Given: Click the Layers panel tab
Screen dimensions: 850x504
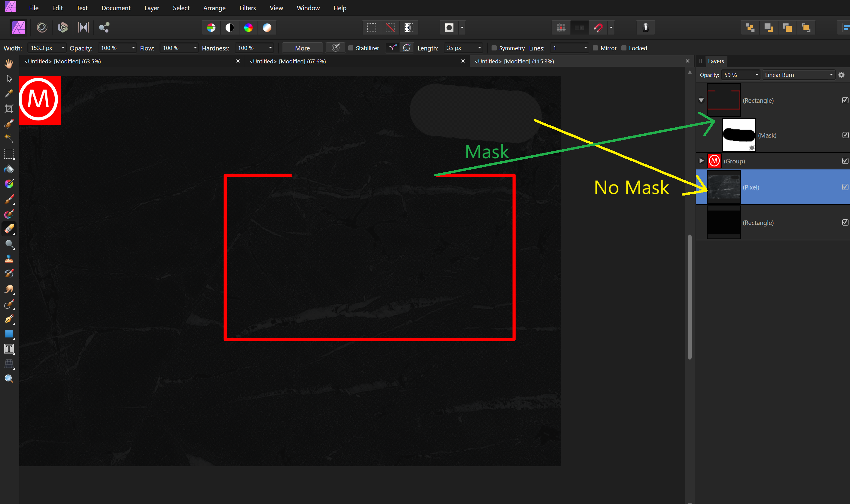Looking at the screenshot, I should [x=716, y=61].
